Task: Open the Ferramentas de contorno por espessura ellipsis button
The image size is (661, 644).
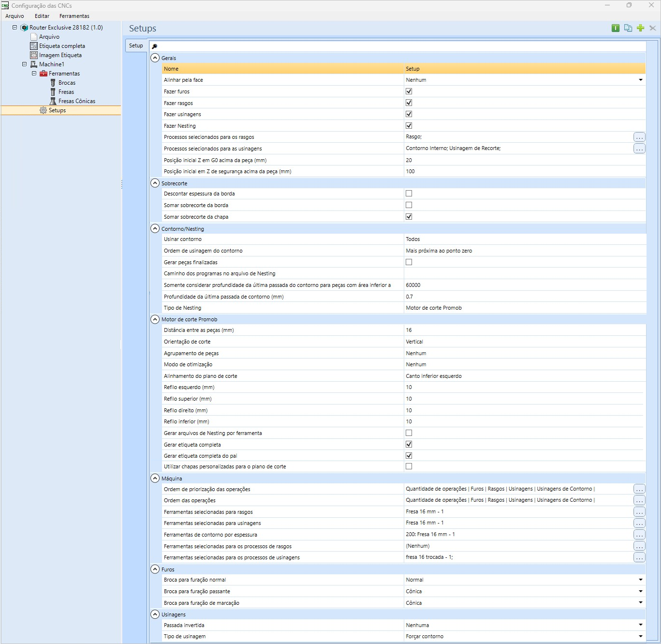Action: (x=639, y=535)
